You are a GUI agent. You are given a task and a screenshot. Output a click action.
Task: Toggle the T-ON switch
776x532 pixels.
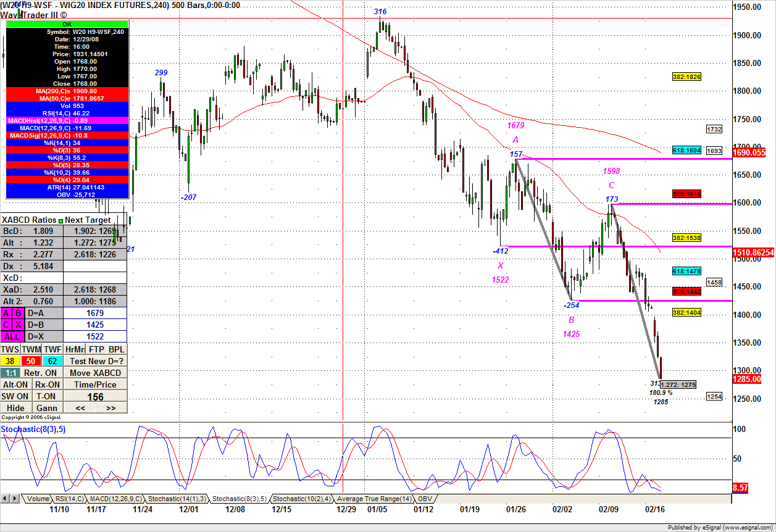(48, 396)
